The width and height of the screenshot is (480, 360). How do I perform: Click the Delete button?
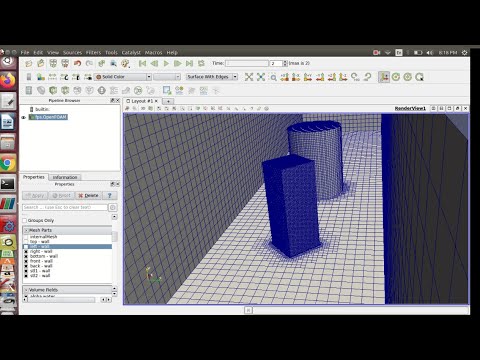(88, 196)
